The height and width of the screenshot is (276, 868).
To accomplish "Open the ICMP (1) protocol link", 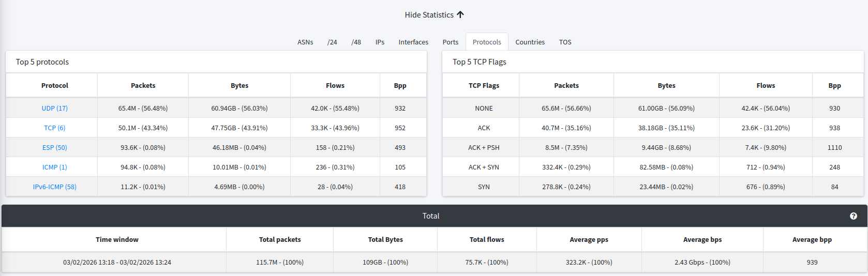I will point(55,167).
